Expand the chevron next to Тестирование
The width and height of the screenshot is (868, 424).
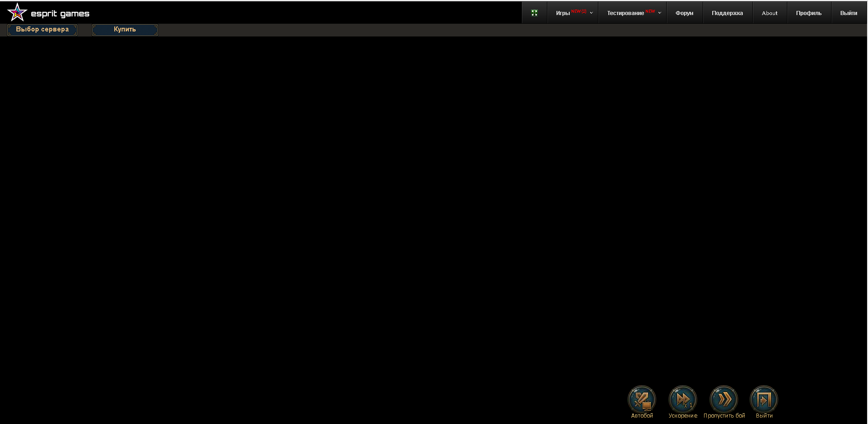tap(659, 13)
